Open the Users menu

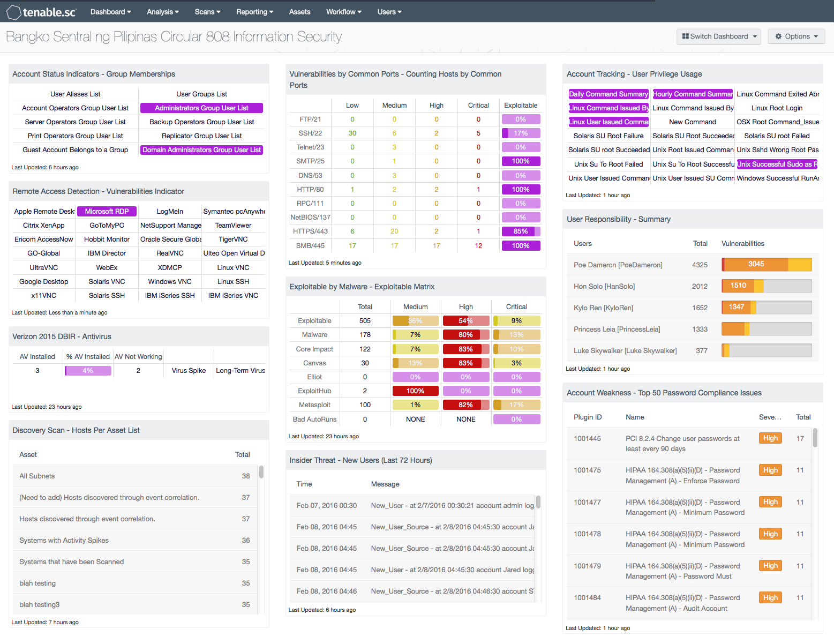coord(389,12)
